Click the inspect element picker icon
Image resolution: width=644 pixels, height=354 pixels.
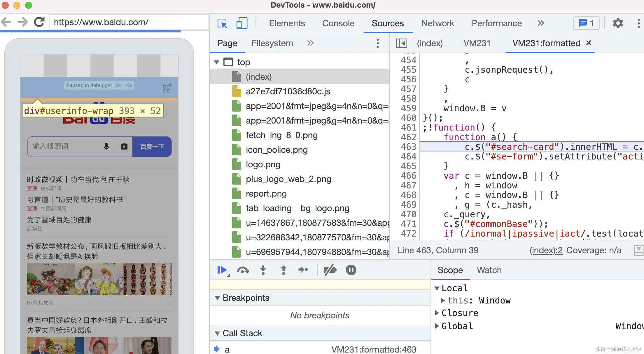[222, 23]
